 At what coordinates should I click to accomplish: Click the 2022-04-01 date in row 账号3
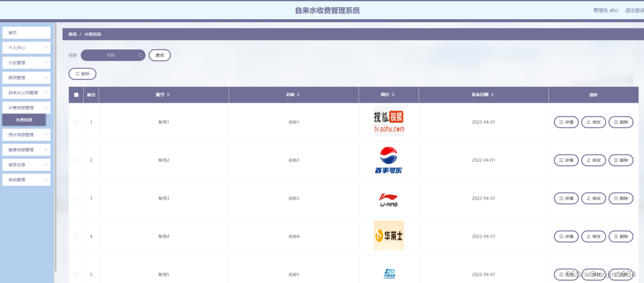[x=484, y=198]
